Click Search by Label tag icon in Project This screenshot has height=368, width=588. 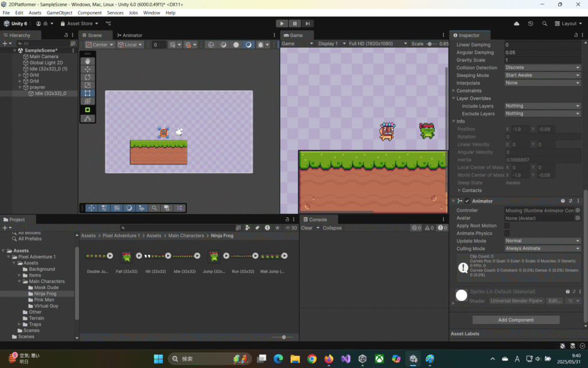(257, 228)
